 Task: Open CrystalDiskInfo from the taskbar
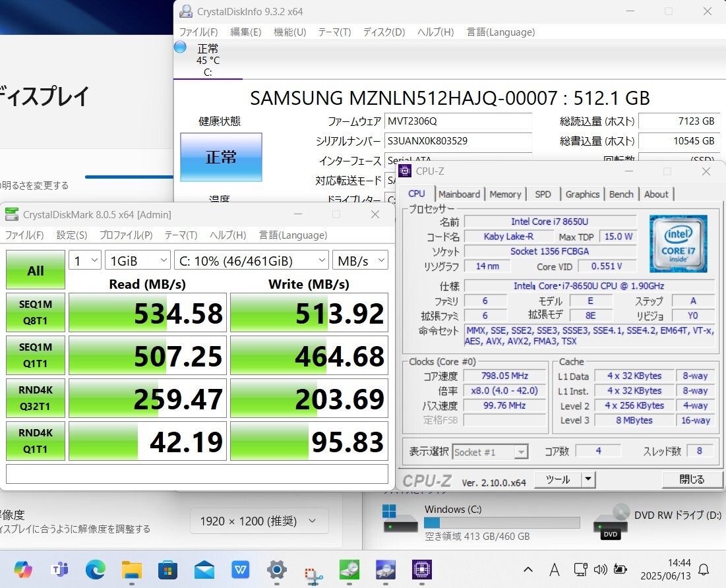pos(385,570)
